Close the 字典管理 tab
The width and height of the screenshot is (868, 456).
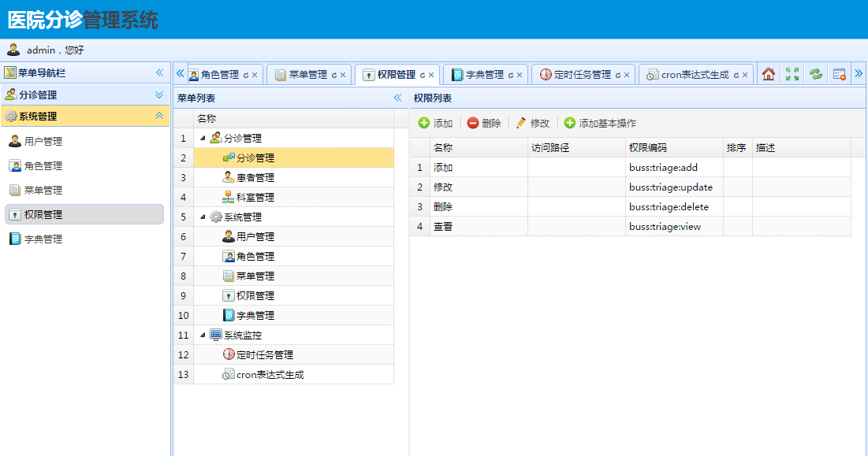(520, 75)
